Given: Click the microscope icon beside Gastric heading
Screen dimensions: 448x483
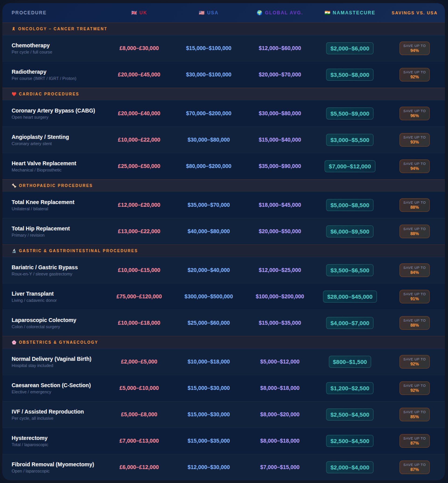Looking at the screenshot, I should pos(14,251).
